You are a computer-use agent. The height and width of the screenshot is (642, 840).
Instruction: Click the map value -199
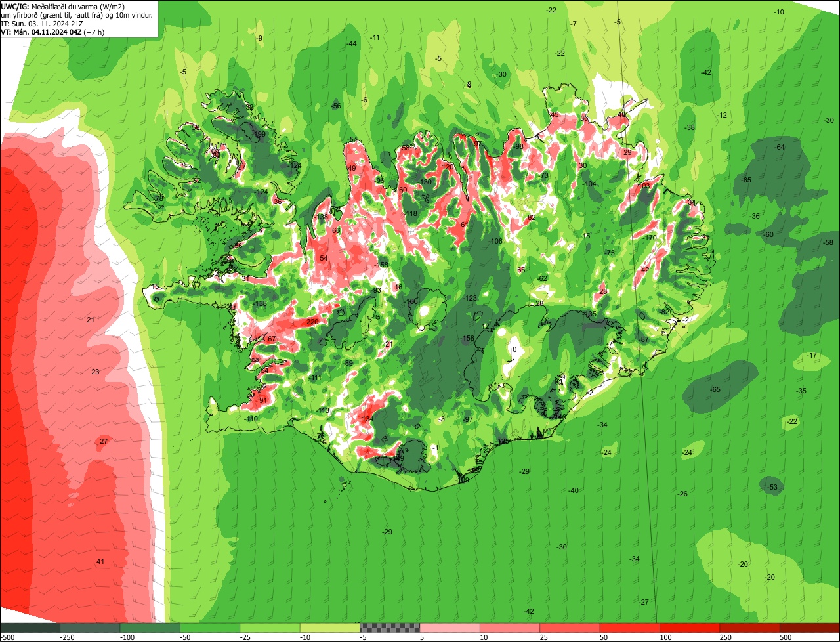click(x=259, y=134)
